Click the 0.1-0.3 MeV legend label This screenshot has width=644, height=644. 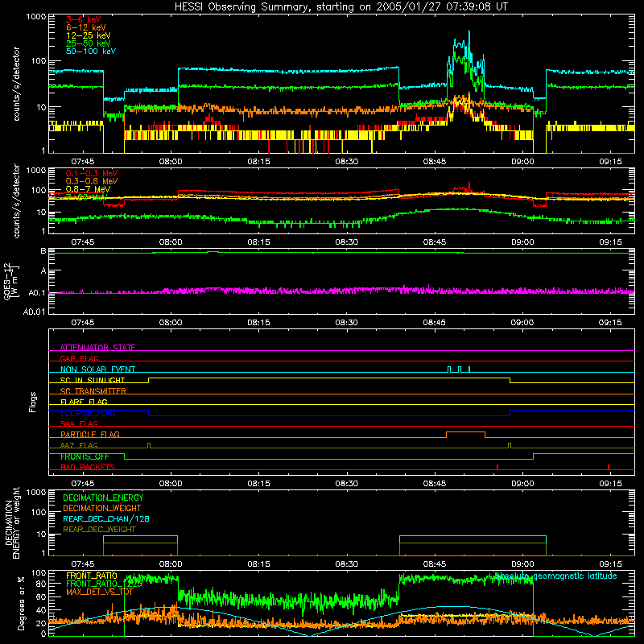(92, 173)
